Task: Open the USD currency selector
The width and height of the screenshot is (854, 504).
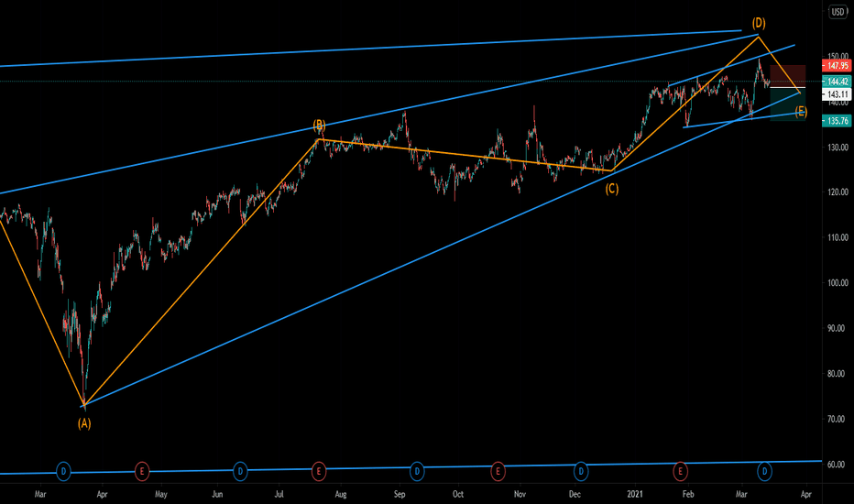Action: [838, 11]
